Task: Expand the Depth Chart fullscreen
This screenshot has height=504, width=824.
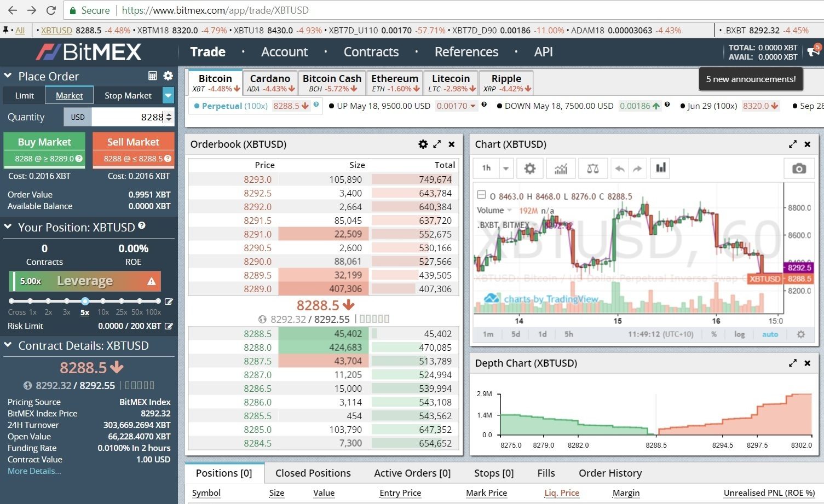Action: point(792,363)
